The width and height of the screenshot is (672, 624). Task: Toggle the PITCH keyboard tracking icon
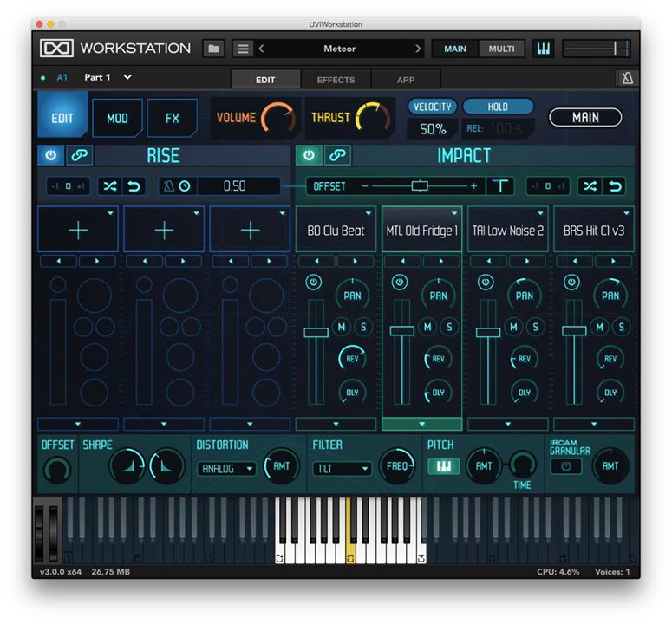coord(444,466)
